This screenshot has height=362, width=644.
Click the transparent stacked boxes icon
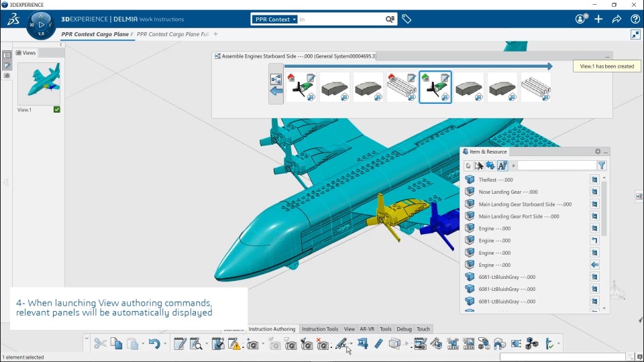[x=394, y=343]
